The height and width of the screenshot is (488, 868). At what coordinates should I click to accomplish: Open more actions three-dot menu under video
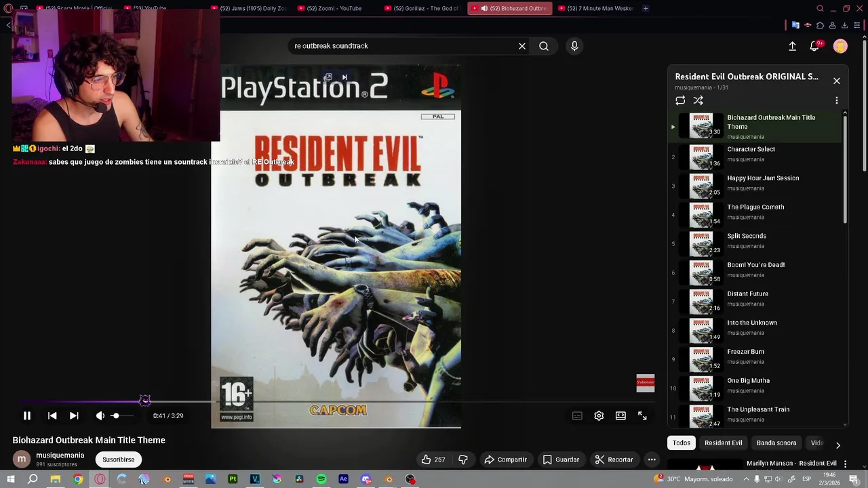pos(652,460)
